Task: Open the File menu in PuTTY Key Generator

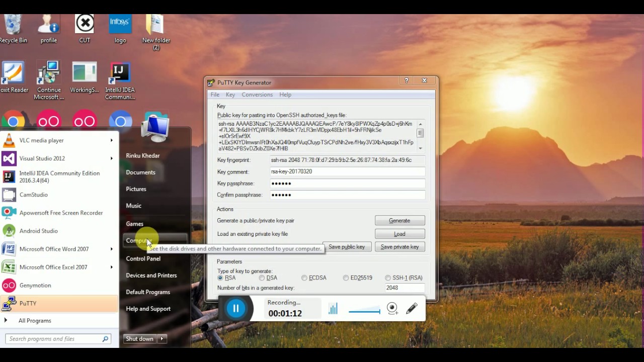Action: click(215, 95)
